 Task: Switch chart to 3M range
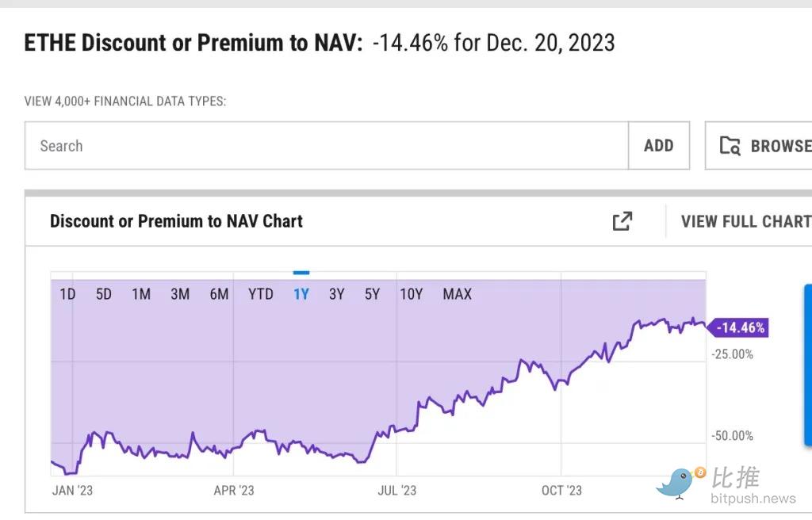pos(180,294)
